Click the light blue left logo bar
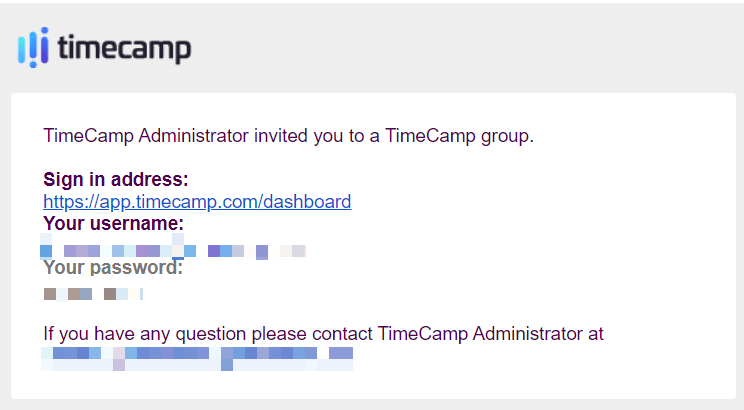The width and height of the screenshot is (744, 410). (x=21, y=49)
